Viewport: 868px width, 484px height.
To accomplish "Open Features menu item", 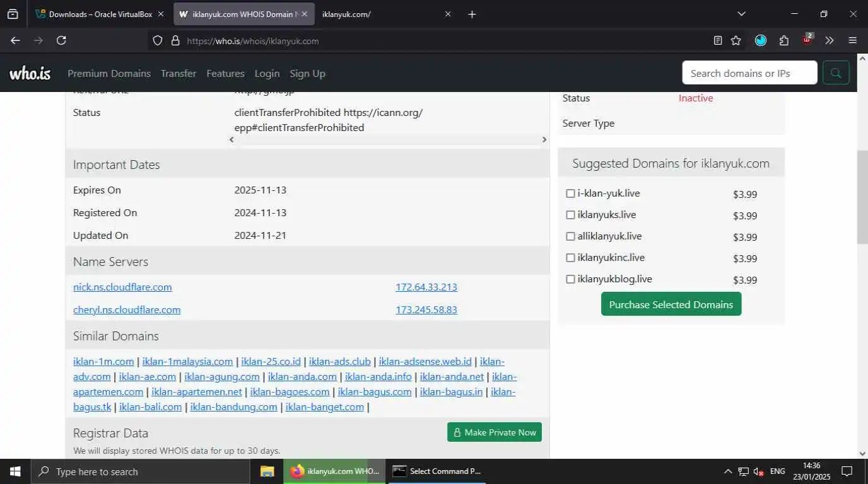I will tap(225, 74).
